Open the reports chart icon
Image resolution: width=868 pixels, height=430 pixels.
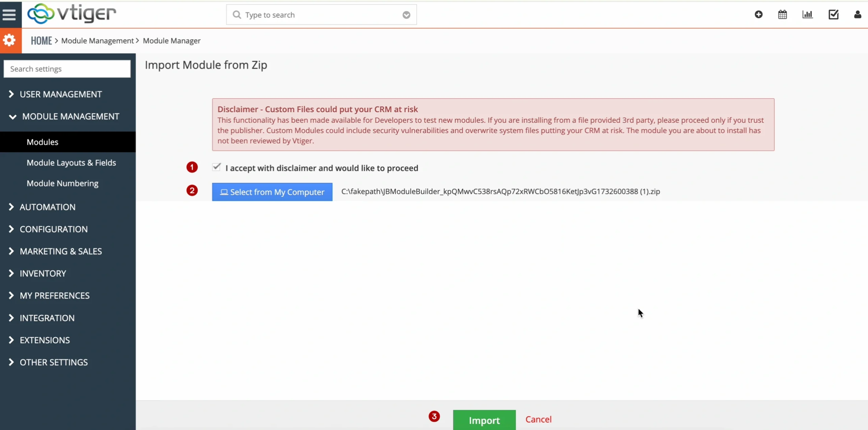coord(807,15)
